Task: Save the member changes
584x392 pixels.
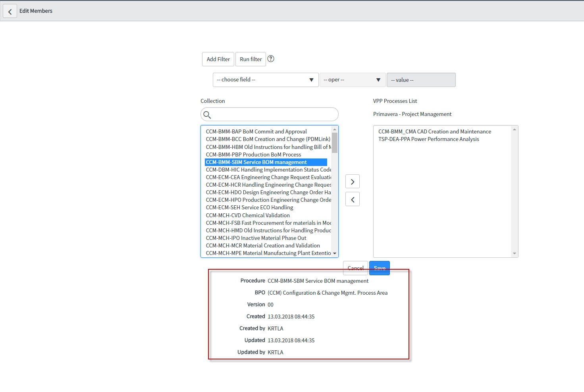Action: 379,268
